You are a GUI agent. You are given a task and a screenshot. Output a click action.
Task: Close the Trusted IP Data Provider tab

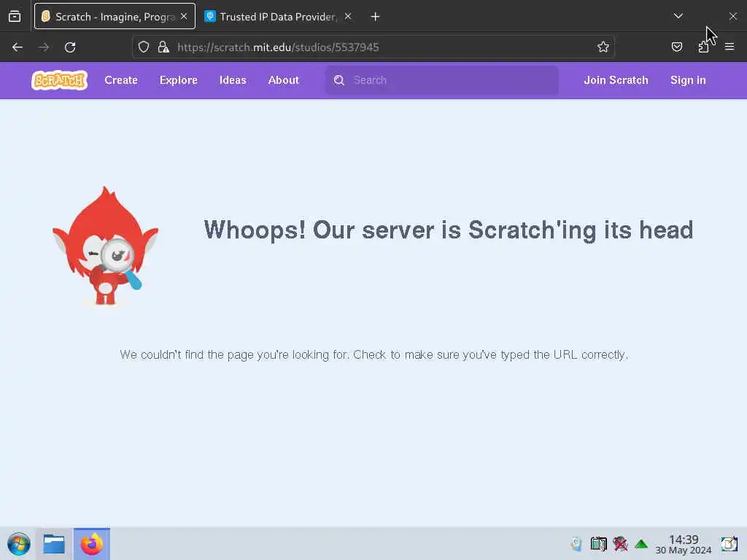tap(348, 16)
